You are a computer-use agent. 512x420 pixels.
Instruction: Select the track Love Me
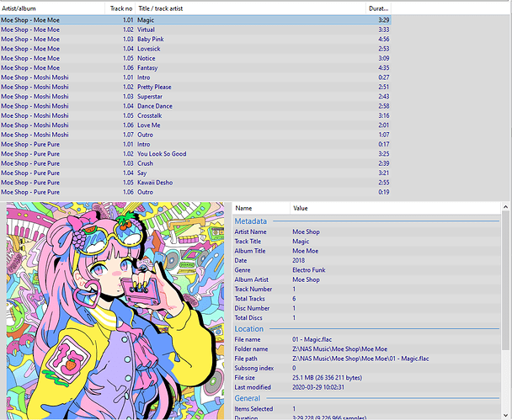[x=195, y=125]
